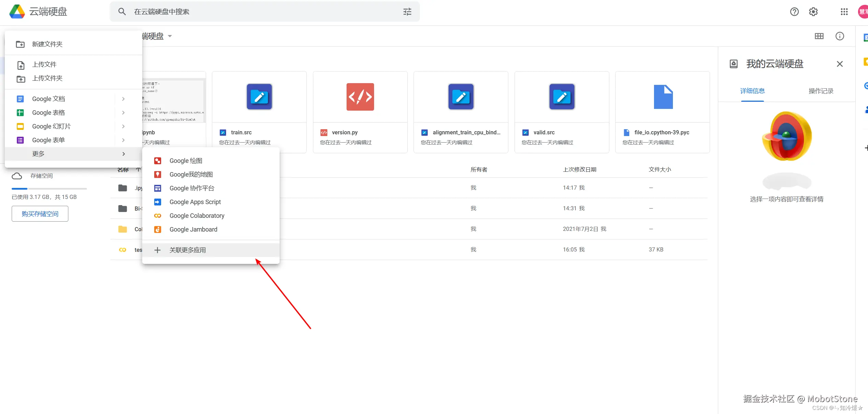Open the Google apps grid launcher

[x=844, y=12]
